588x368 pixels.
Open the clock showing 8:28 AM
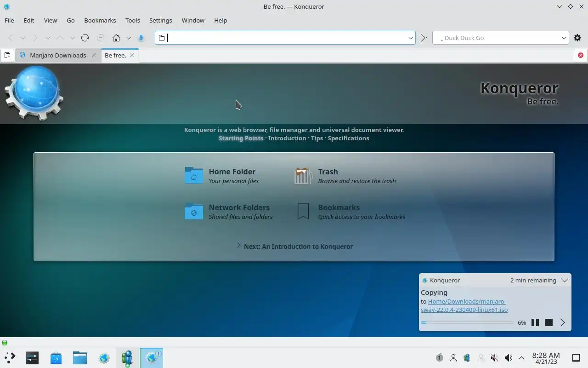pyautogui.click(x=546, y=358)
